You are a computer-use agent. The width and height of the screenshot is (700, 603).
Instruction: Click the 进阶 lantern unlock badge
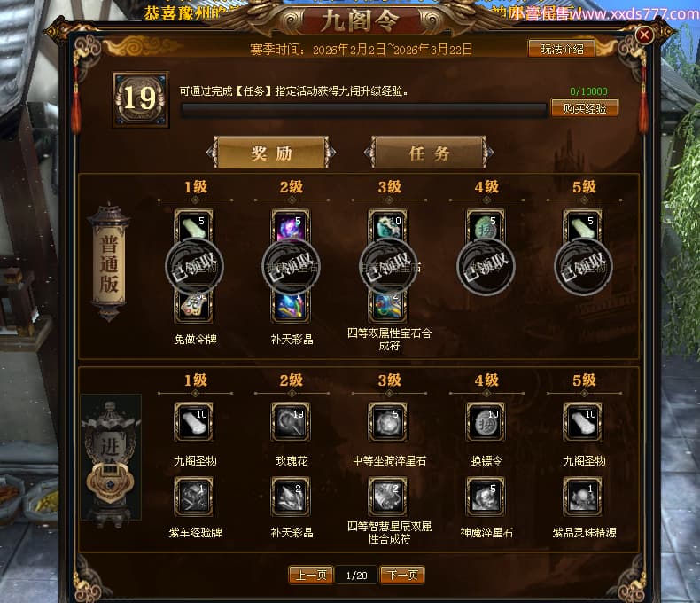110,481
